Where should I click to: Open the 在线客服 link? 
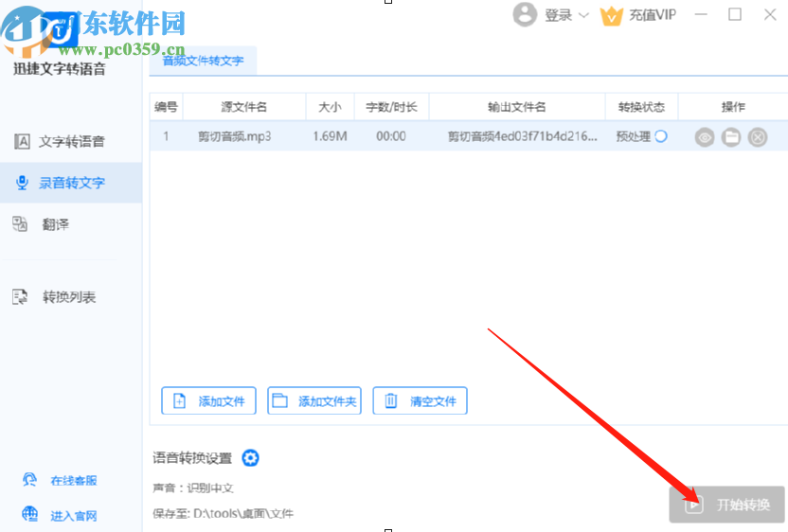(x=73, y=481)
